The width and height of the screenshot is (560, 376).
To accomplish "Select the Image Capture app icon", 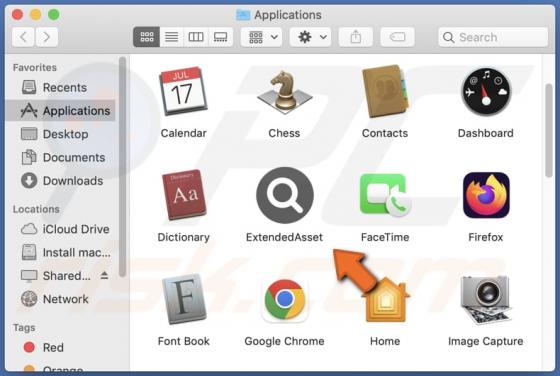I will coord(485,300).
